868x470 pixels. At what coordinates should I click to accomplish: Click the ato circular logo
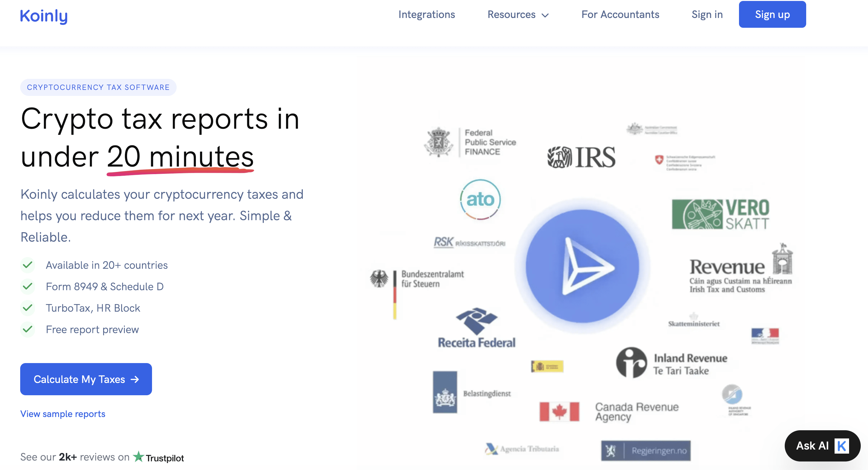(480, 199)
